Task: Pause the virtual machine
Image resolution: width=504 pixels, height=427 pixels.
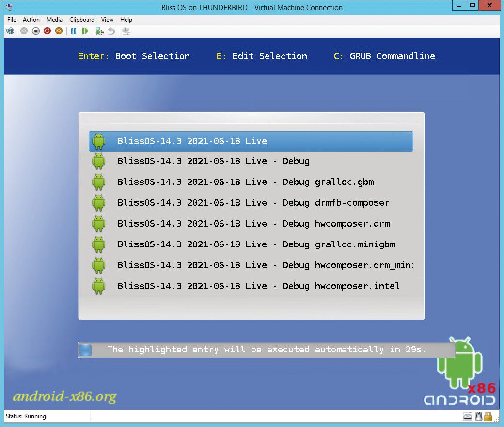Action: [x=74, y=31]
